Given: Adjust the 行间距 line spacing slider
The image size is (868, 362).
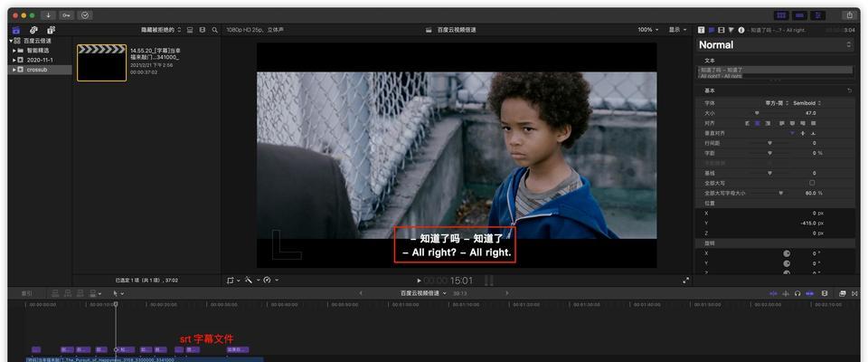Looking at the screenshot, I should [x=769, y=143].
